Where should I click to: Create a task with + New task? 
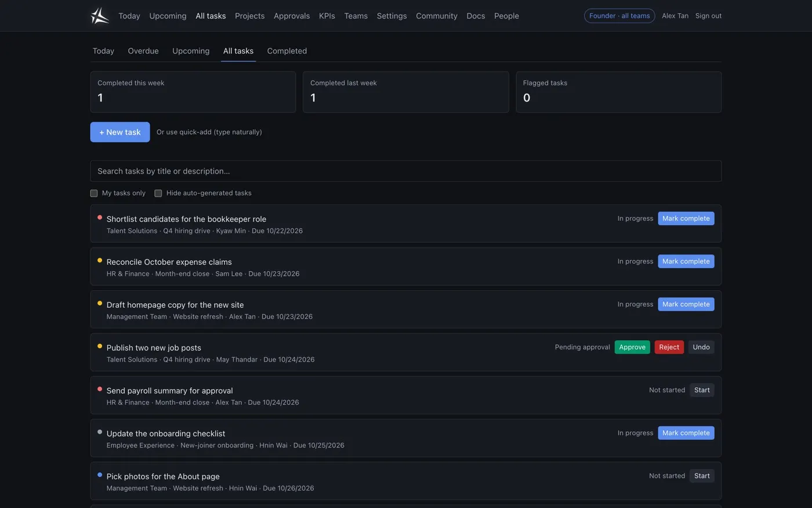[x=120, y=132]
